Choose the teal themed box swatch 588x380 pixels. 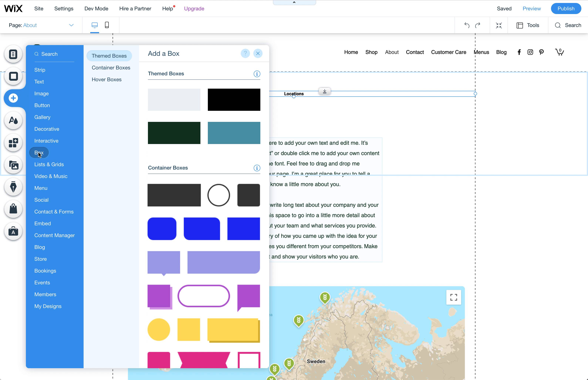234,133
